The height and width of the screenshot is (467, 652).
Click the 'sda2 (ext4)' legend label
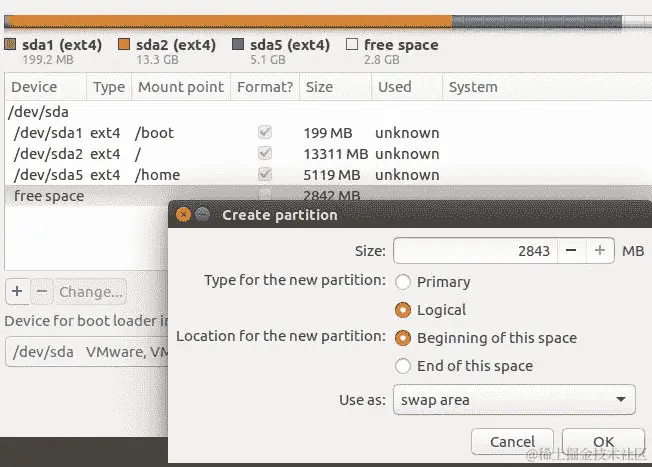point(176,45)
